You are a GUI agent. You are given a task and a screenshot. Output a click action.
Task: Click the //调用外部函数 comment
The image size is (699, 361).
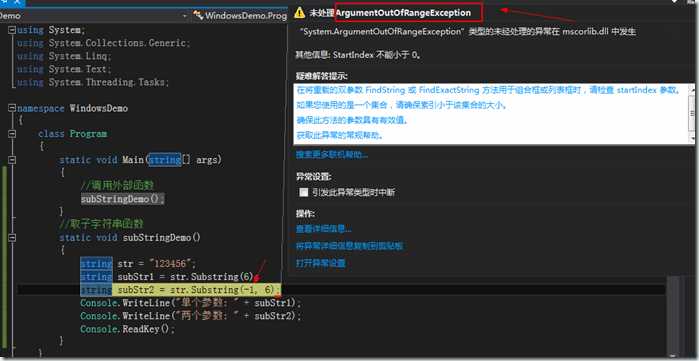(117, 185)
